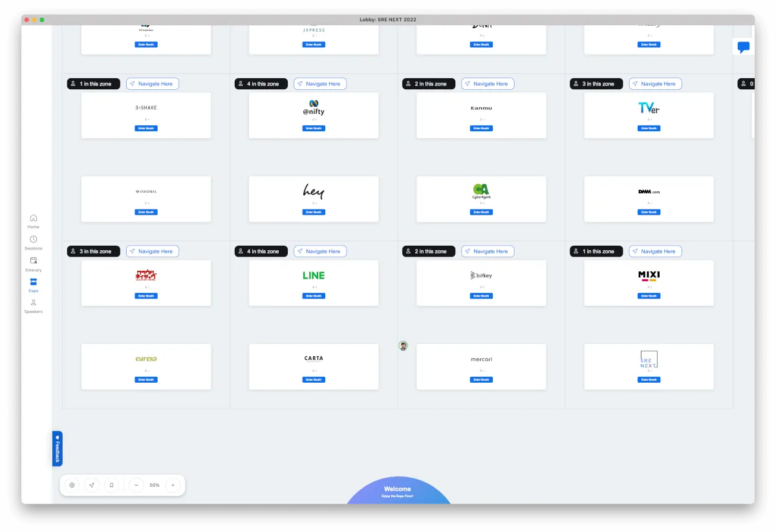Click the bookmark icon in bottom toolbar
Image resolution: width=776 pixels, height=532 pixels.
pyautogui.click(x=112, y=485)
